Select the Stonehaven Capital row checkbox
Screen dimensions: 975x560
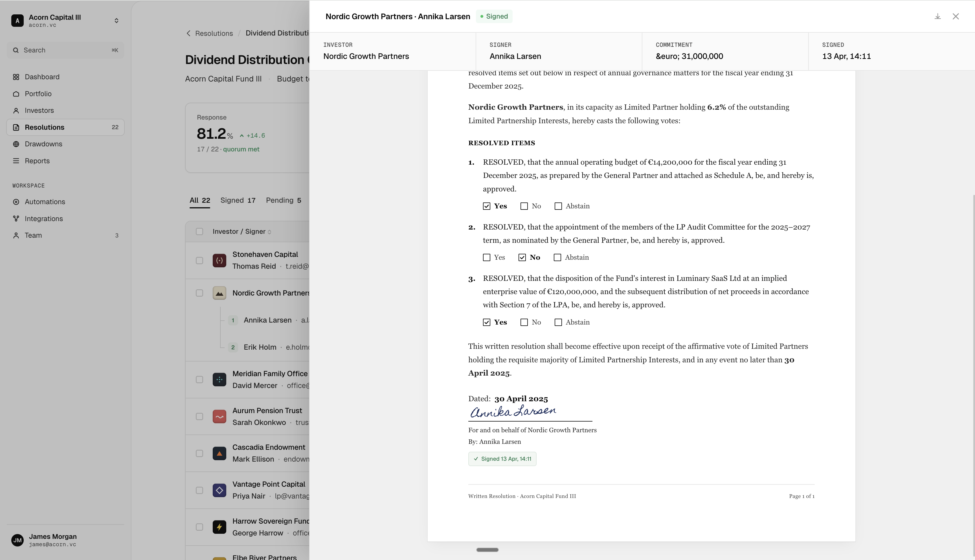199,260
